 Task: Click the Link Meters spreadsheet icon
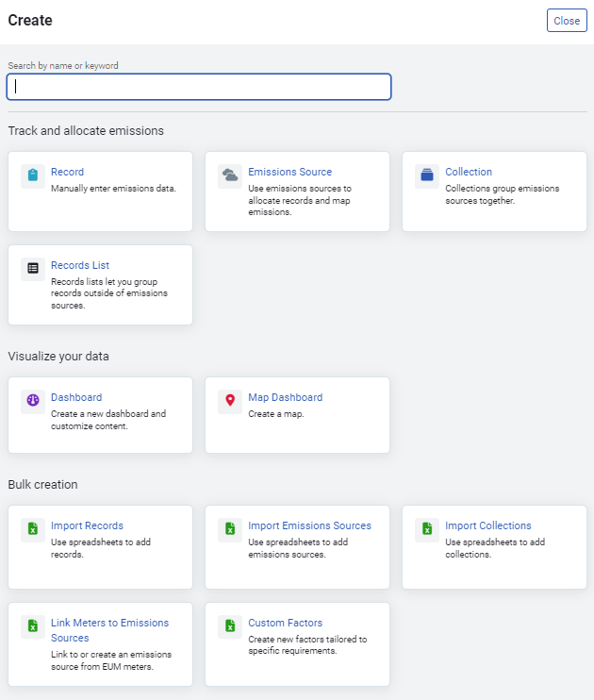coord(33,626)
